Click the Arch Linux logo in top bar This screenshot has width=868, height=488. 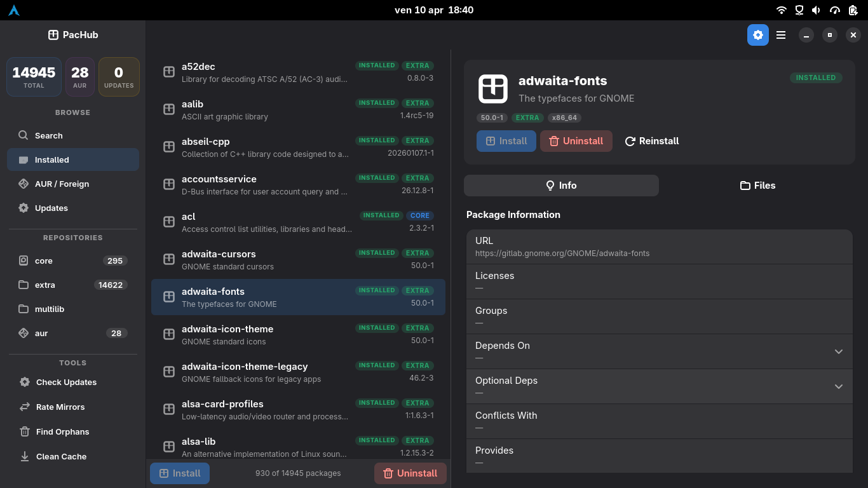(13, 10)
